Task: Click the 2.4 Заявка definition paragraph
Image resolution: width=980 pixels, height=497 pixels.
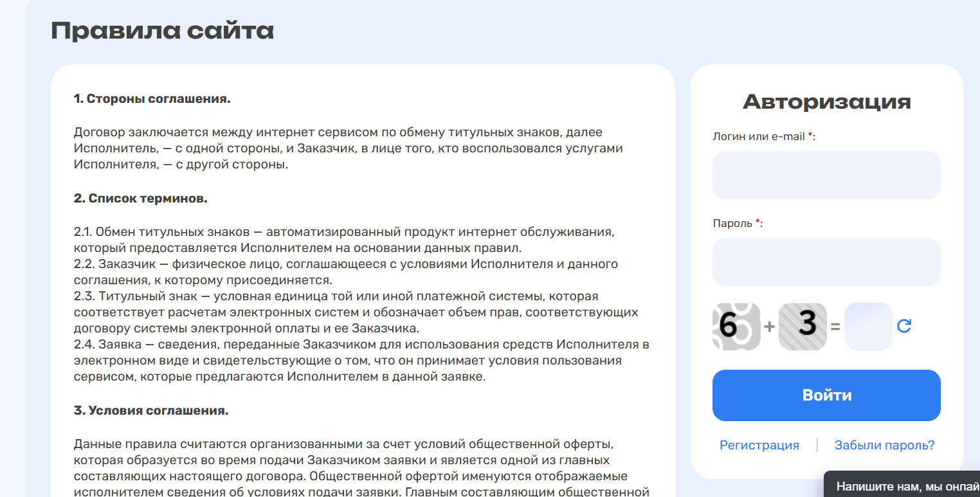Action: [360, 360]
